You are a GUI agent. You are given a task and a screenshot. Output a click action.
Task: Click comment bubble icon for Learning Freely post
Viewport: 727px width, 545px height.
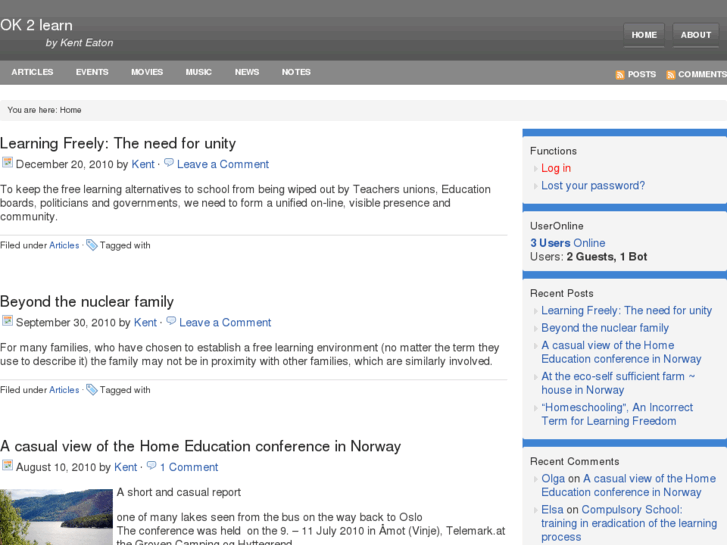[x=169, y=162]
